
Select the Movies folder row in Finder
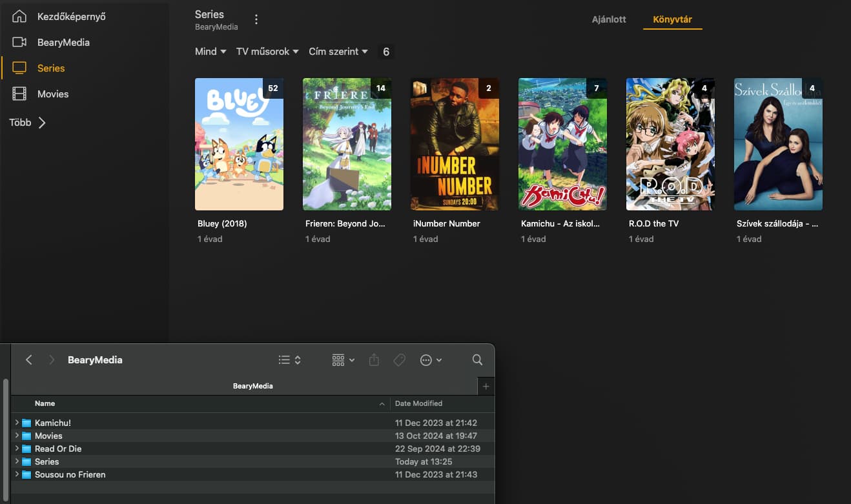pos(252,436)
